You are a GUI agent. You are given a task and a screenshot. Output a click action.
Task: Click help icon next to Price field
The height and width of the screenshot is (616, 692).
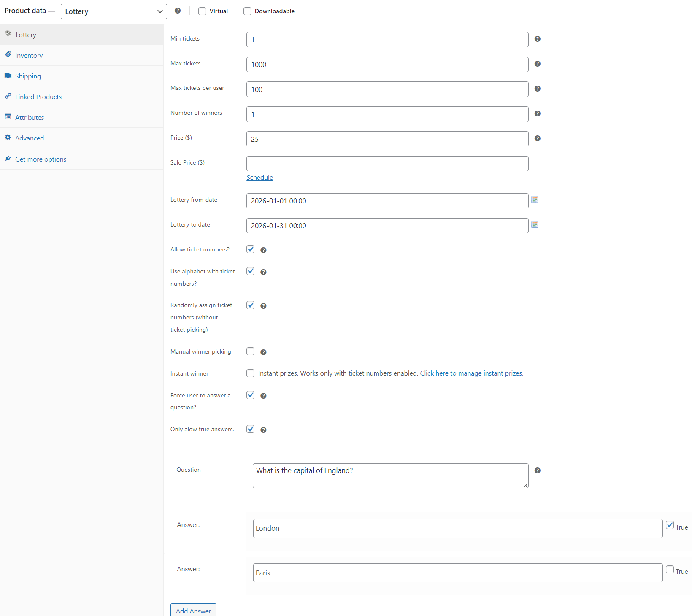click(537, 138)
